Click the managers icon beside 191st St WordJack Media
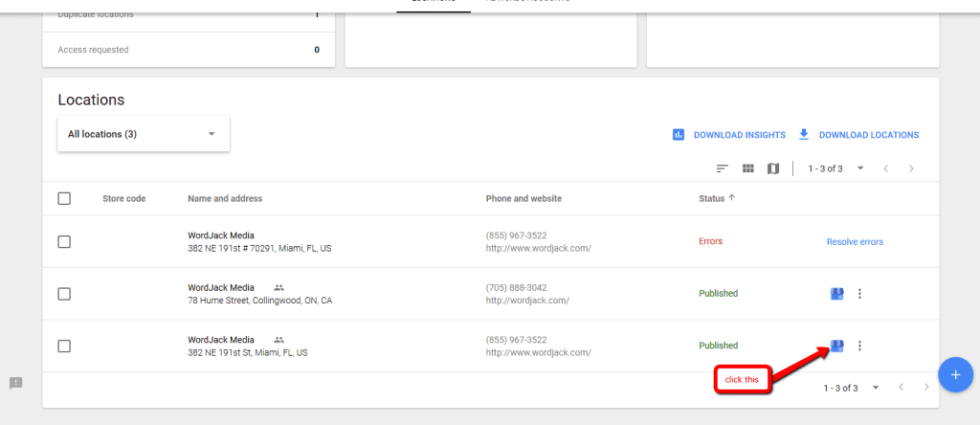This screenshot has width=980, height=425. click(x=278, y=340)
